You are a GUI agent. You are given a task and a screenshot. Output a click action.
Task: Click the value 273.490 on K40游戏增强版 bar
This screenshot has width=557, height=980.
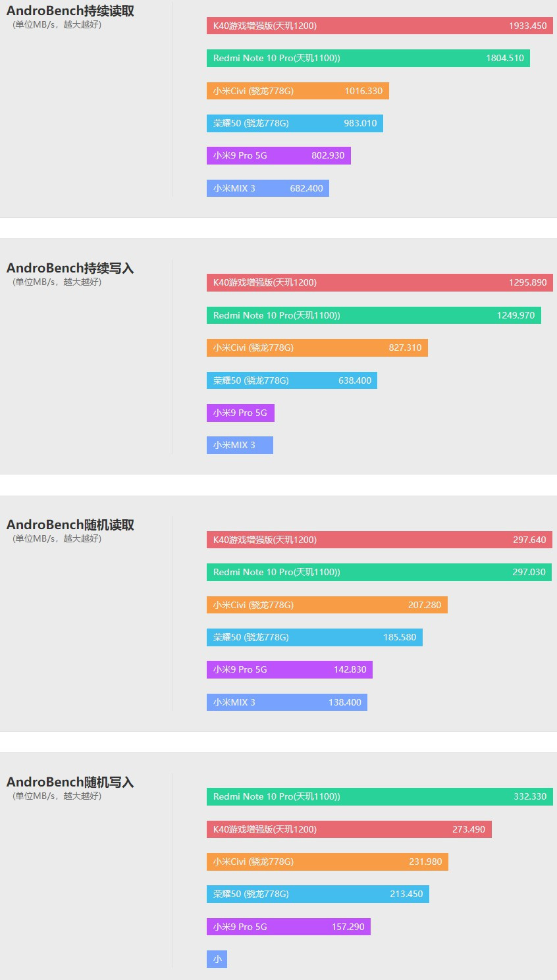click(x=469, y=829)
